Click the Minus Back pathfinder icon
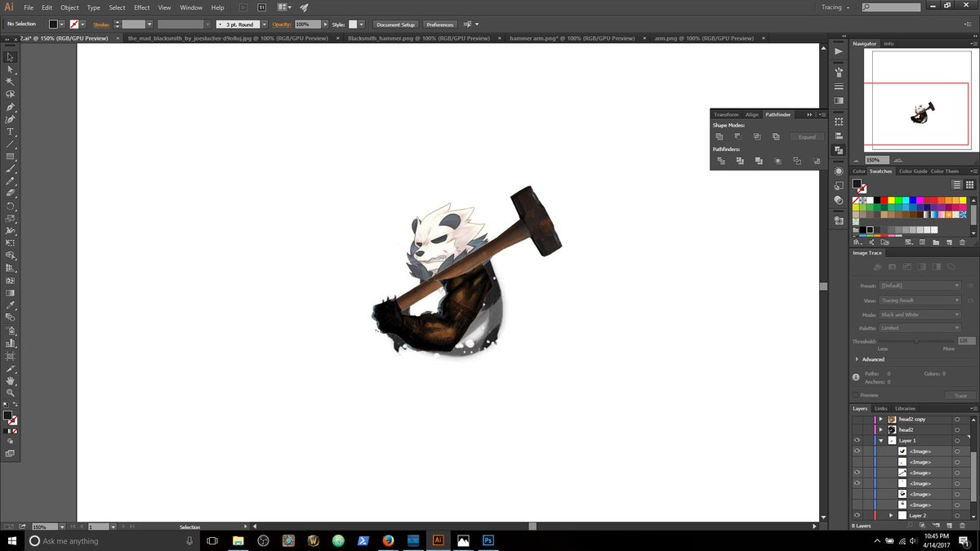The image size is (980, 551). coord(817,161)
